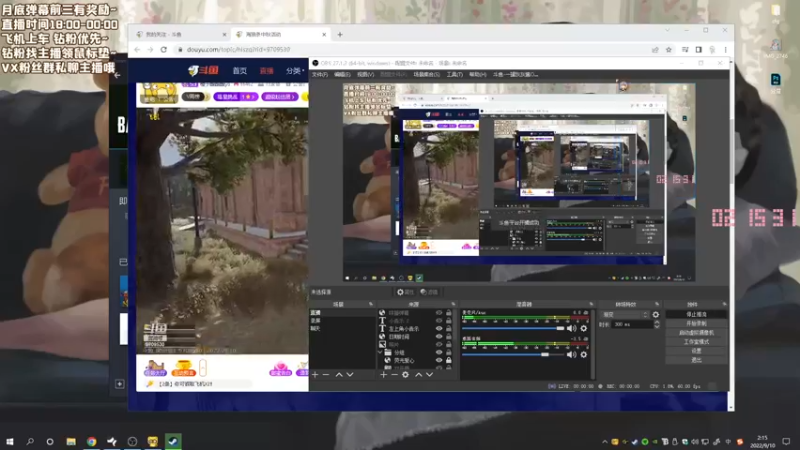
Task: Remove the selected scene with the minus icon
Action: [x=326, y=374]
